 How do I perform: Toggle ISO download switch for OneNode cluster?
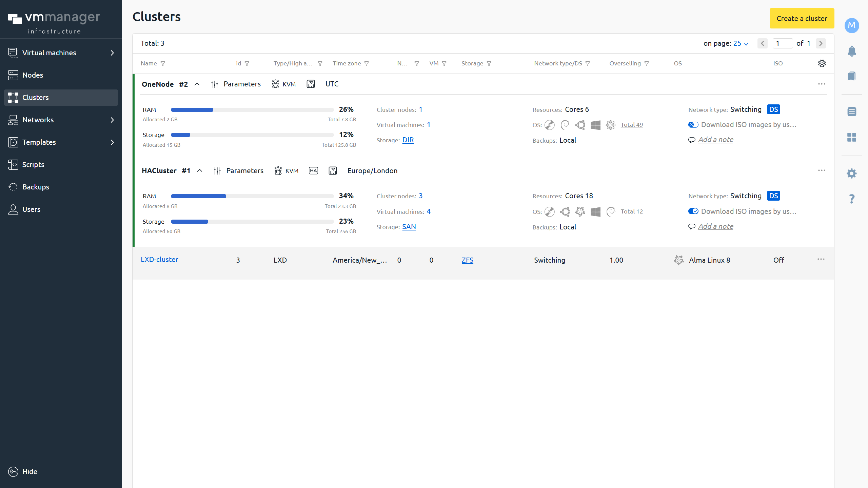pos(693,125)
